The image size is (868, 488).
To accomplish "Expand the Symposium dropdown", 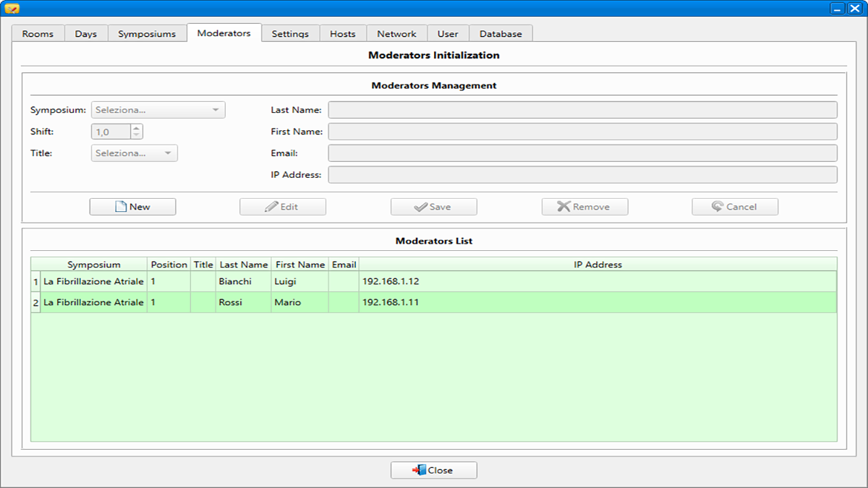I will [x=158, y=110].
